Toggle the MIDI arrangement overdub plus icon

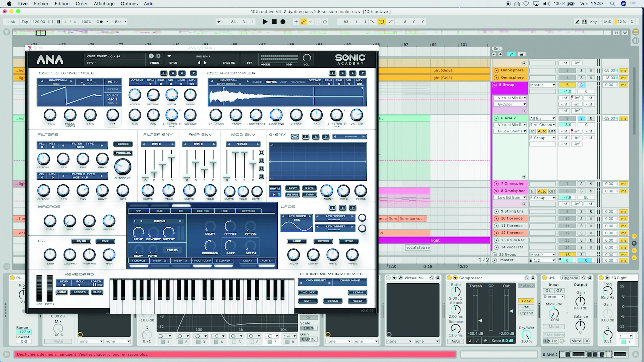click(296, 22)
